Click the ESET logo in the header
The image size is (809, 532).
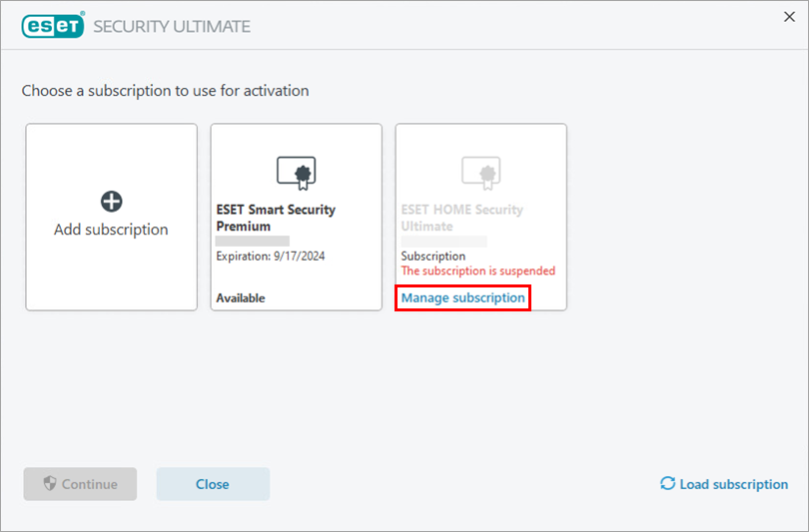click(x=53, y=25)
